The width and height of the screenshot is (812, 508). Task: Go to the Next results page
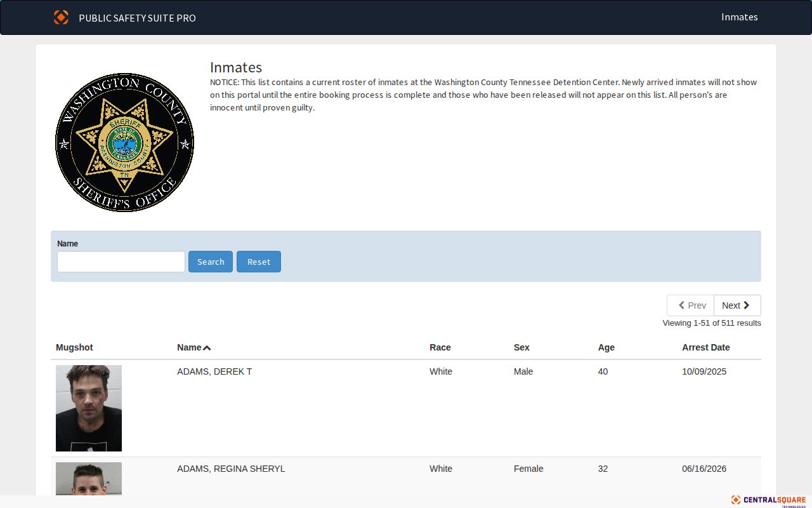pos(737,305)
